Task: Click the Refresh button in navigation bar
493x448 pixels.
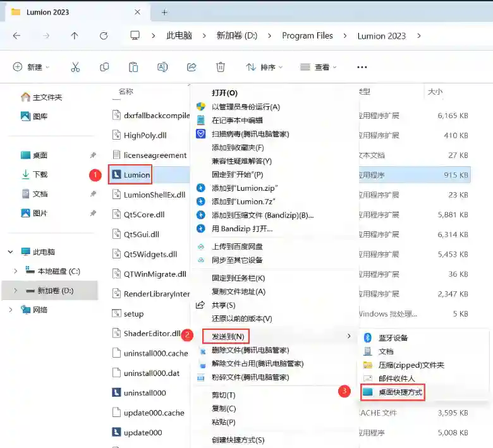Action: [104, 36]
